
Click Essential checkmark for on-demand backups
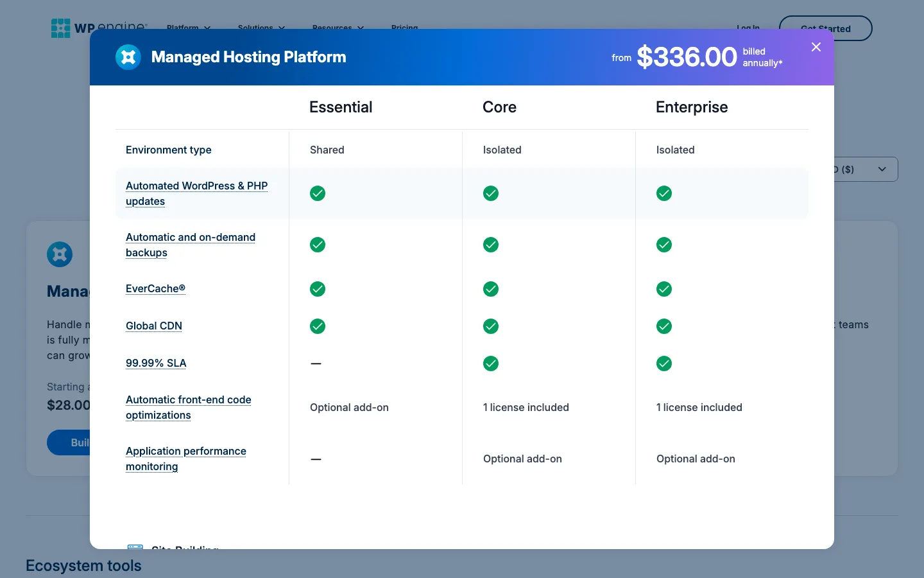pyautogui.click(x=318, y=245)
